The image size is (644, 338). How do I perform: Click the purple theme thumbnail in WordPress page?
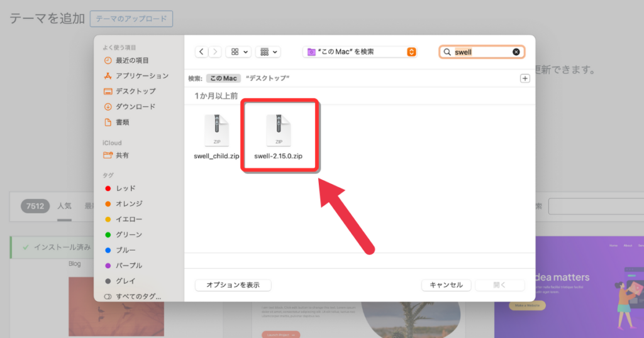click(569, 287)
